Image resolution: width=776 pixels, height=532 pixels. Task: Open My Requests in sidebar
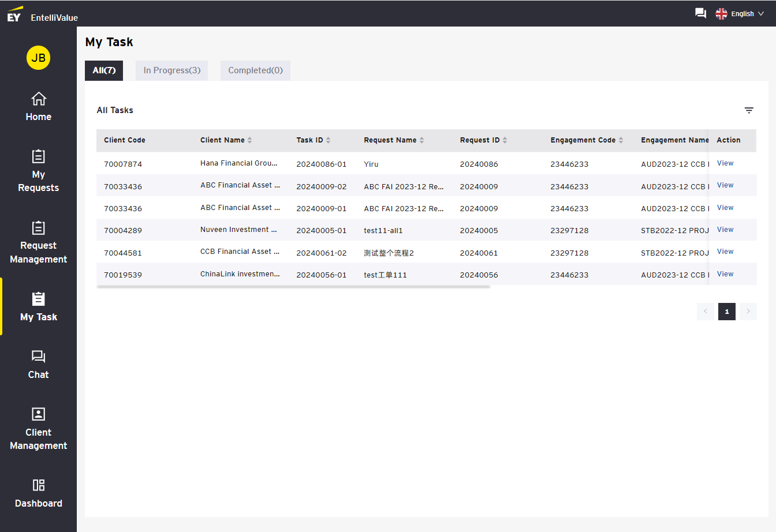click(x=39, y=171)
